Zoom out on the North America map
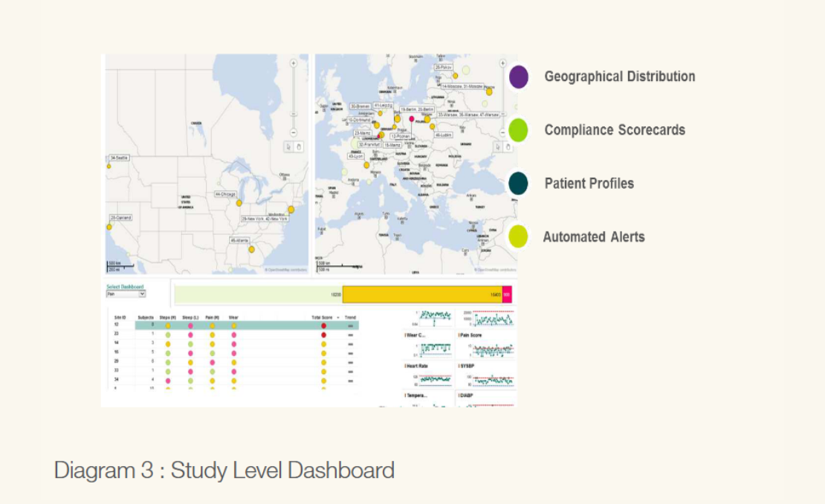The width and height of the screenshot is (825, 504). point(294,132)
